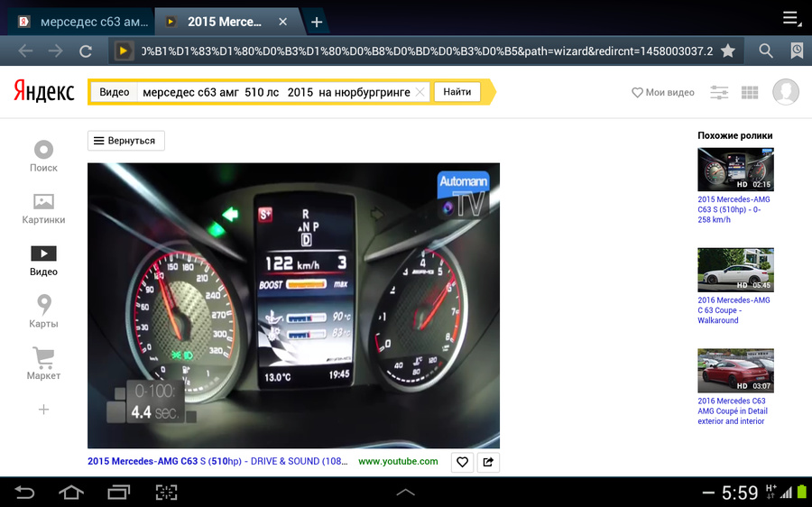Click the Видео search category label
Screen dimensions: 812x507
115,92
